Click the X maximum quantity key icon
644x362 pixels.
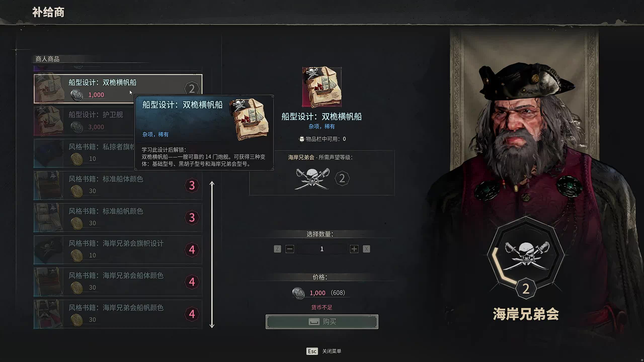pos(366,249)
